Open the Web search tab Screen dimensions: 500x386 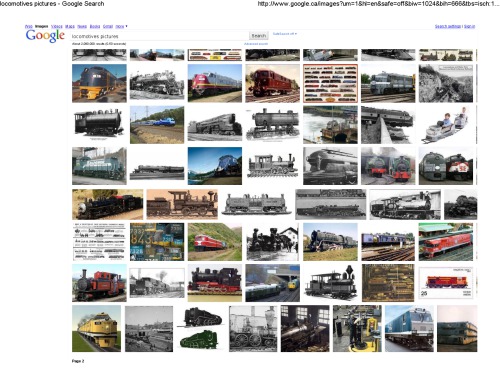(x=29, y=26)
